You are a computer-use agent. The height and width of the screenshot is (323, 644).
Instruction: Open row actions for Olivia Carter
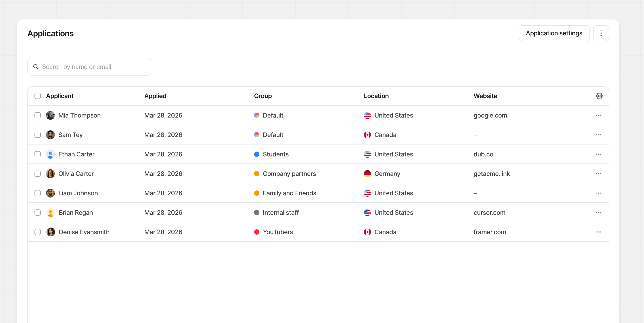[598, 174]
